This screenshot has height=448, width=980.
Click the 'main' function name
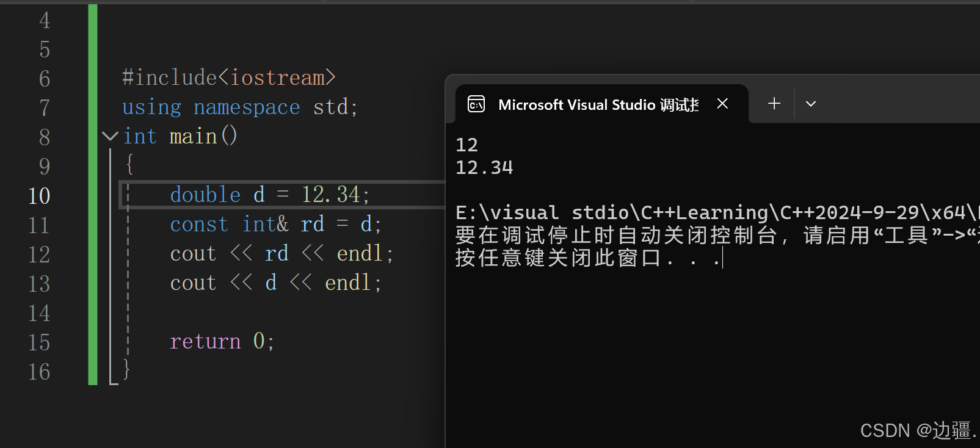(193, 137)
